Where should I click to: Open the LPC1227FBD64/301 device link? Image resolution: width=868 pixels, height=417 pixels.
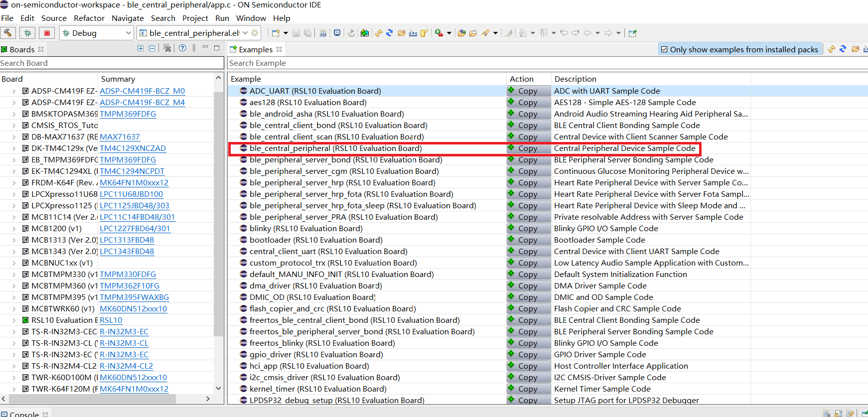pyautogui.click(x=135, y=229)
